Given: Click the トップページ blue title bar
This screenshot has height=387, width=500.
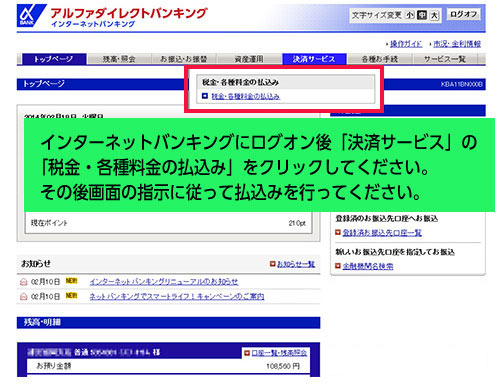Looking at the screenshot, I should (x=102, y=84).
